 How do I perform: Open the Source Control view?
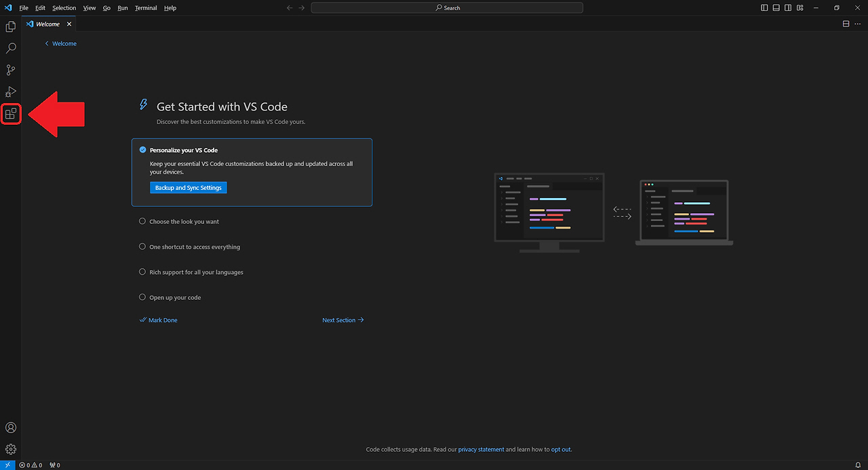coord(11,70)
